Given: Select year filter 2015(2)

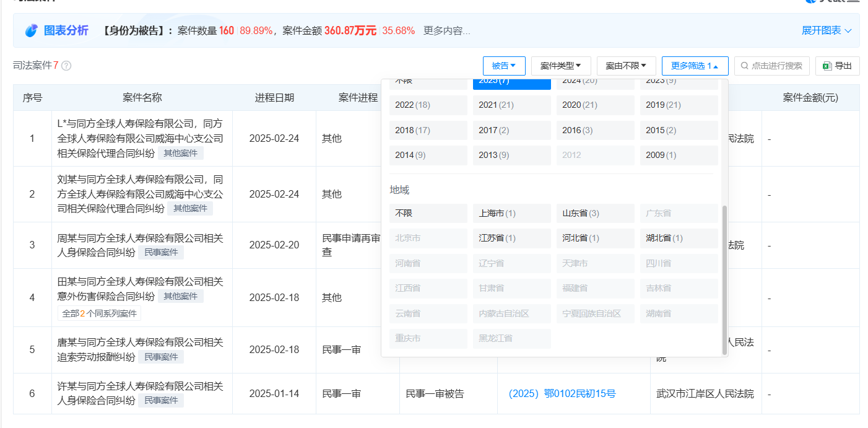Looking at the screenshot, I should click(679, 130).
